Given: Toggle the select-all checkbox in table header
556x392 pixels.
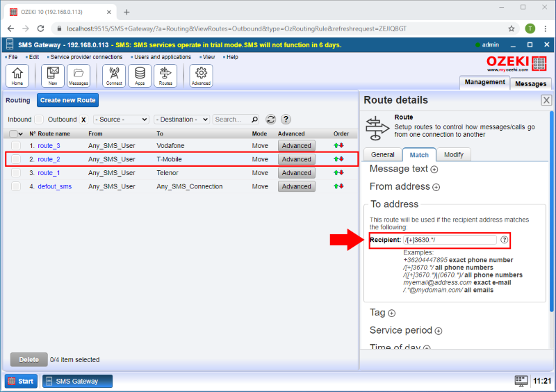Looking at the screenshot, I should 13,133.
